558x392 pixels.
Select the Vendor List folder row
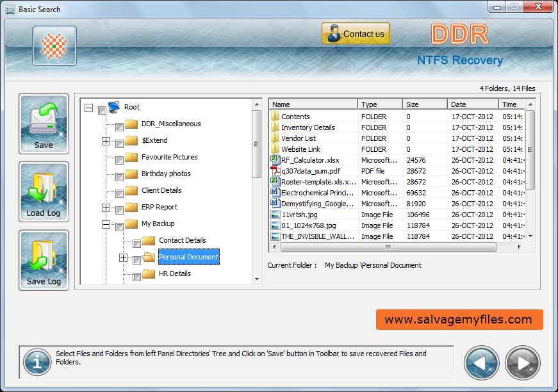point(397,138)
